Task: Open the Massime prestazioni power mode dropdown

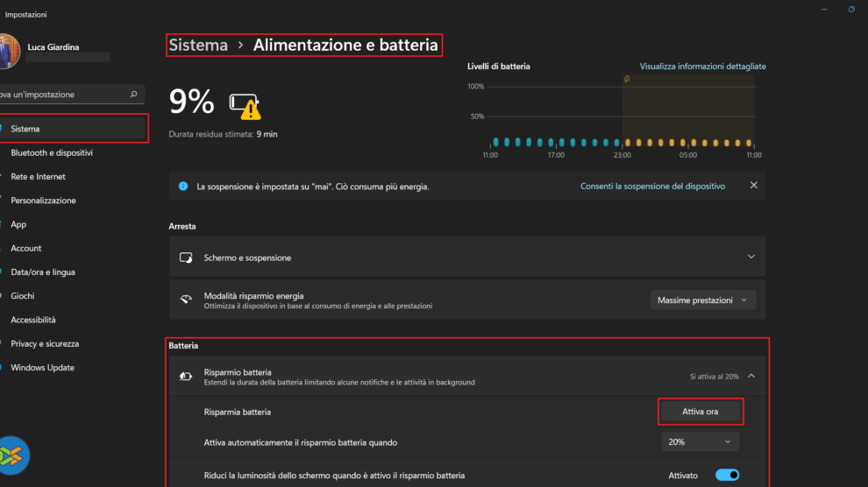Action: 702,300
